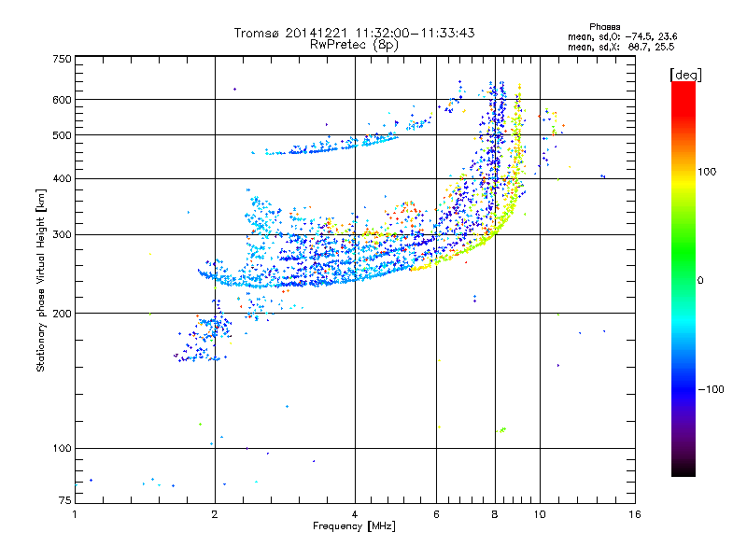This screenshot has height=560, width=747.
Task: Click the x-axis title 'Frequency [MHz]'
Action: [x=354, y=526]
